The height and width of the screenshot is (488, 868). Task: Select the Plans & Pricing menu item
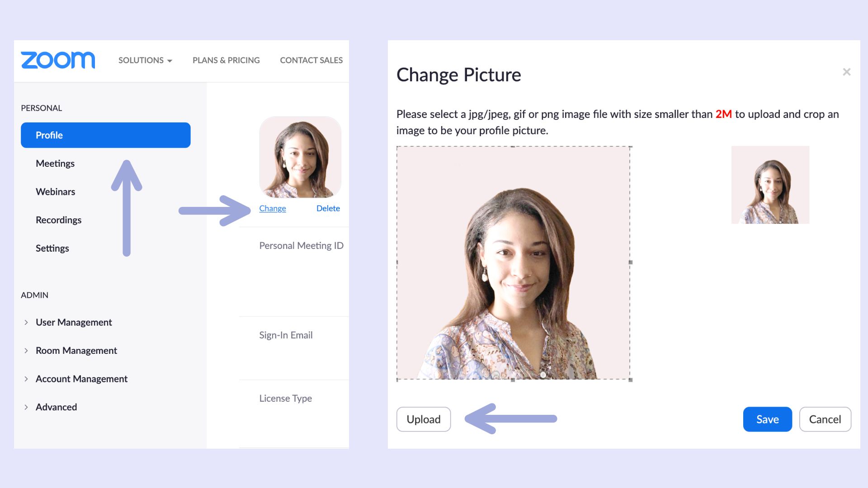(x=226, y=60)
